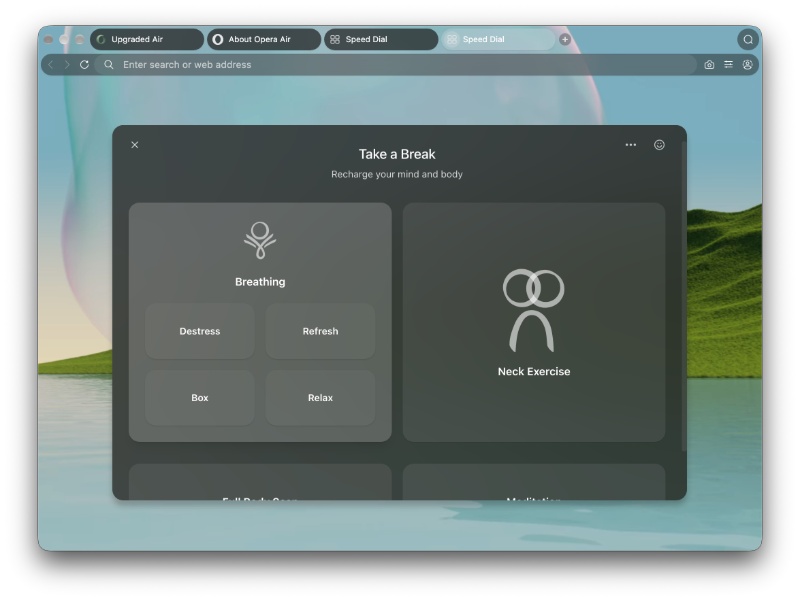Switch to the first Speed Dial tab
The width and height of the screenshot is (800, 601).
coord(381,39)
